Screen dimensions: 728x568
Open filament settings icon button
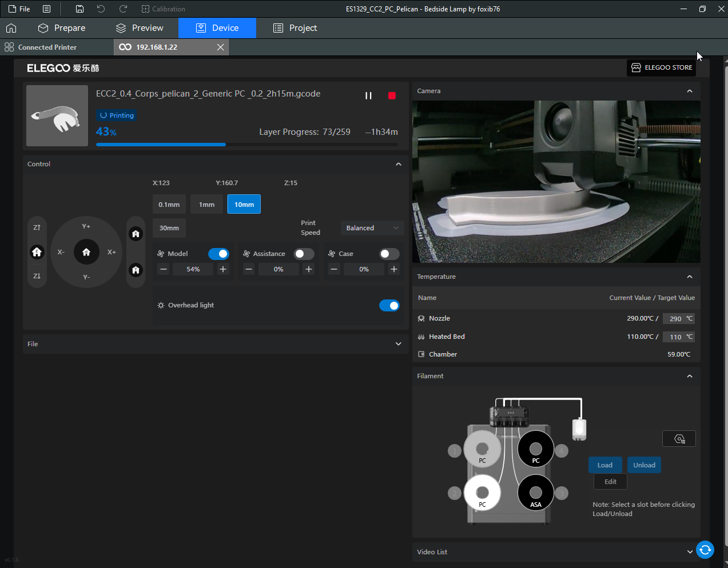tap(679, 439)
